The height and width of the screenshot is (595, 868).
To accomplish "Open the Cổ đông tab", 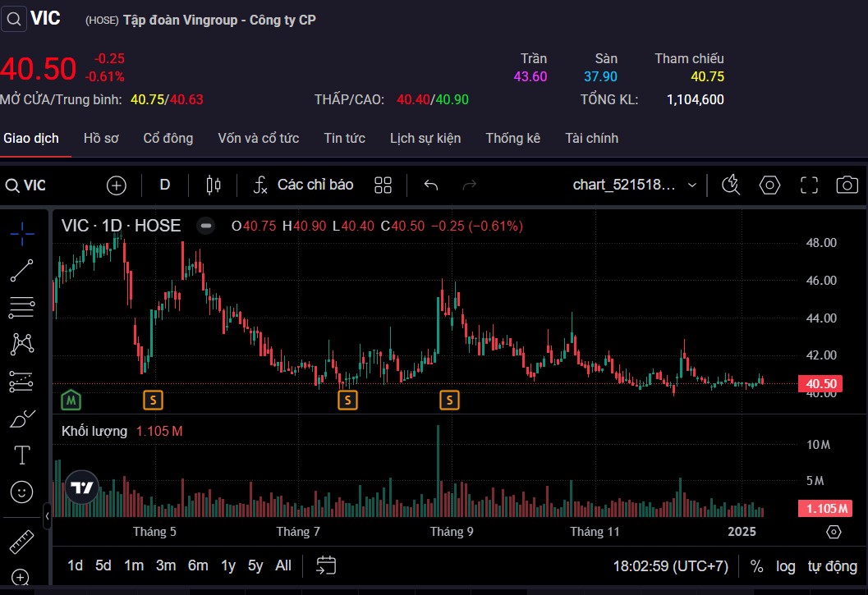I will click(168, 139).
